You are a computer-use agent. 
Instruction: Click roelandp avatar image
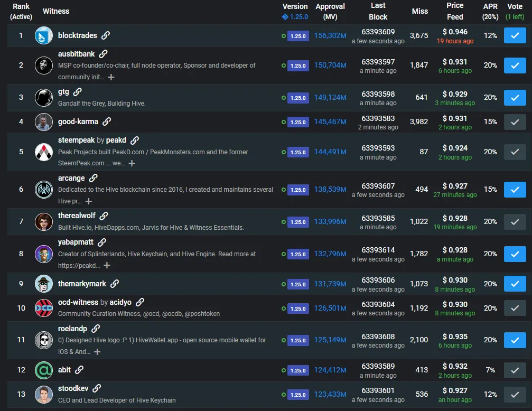click(x=44, y=340)
